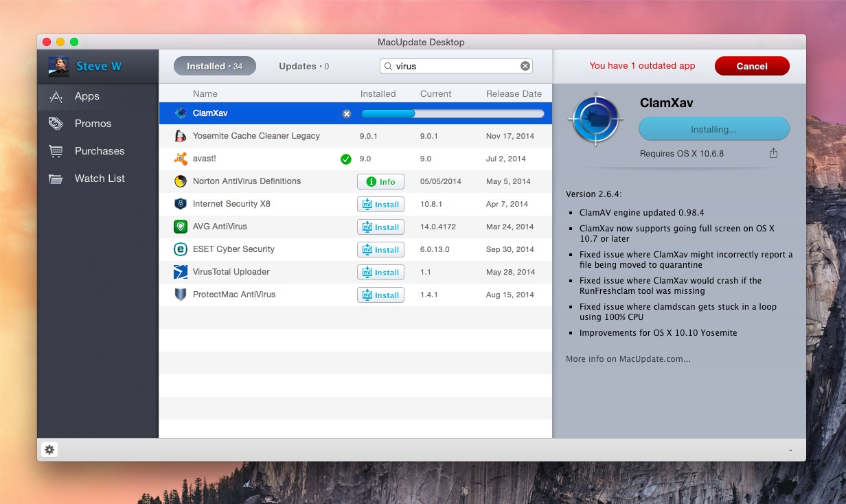
Task: Click the ProtectMac AntiVirus icon
Action: (181, 295)
